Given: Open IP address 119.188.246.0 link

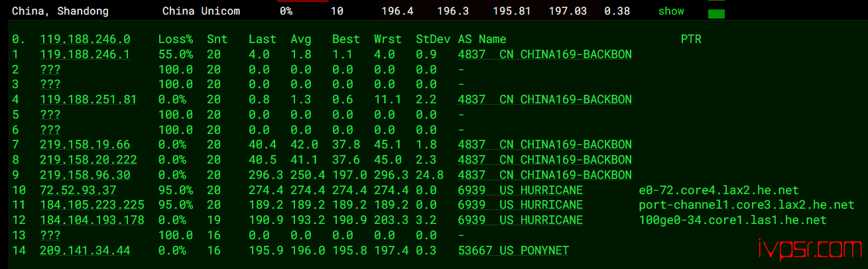Looking at the screenshot, I should click(85, 40).
